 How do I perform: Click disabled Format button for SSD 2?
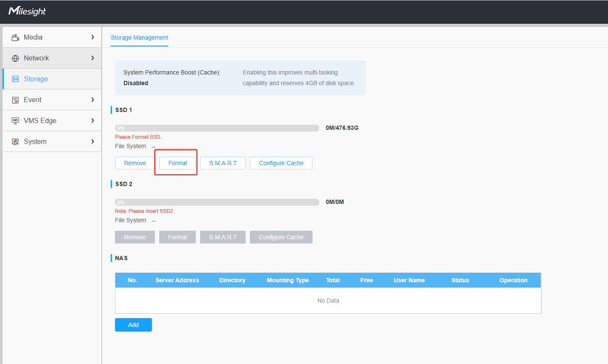point(178,237)
